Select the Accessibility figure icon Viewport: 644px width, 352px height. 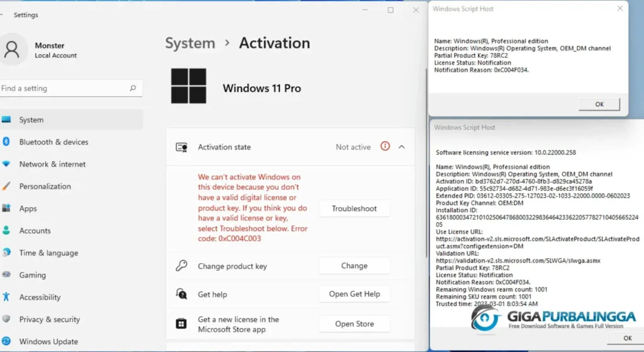coord(6,297)
